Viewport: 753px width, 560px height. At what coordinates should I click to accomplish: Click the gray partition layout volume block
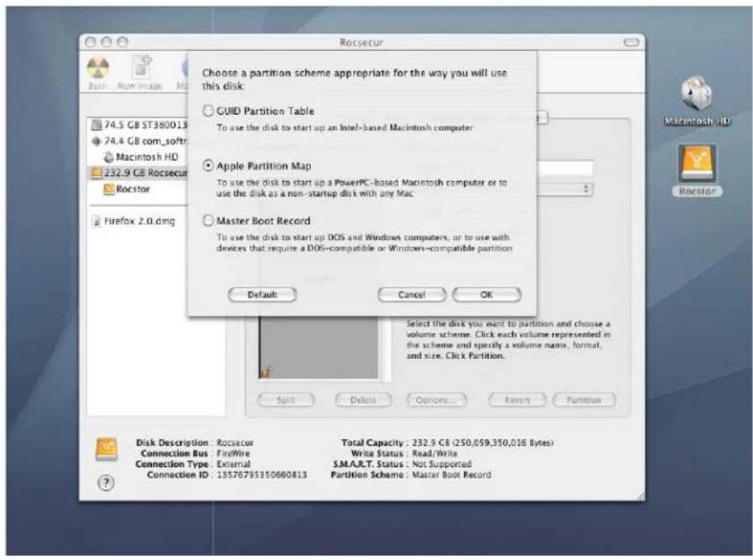point(319,347)
